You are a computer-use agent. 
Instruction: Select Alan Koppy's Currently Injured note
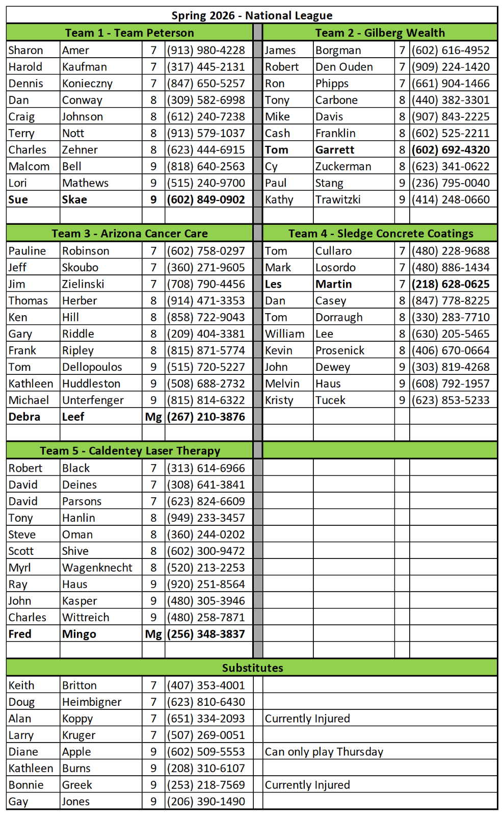[x=307, y=719]
